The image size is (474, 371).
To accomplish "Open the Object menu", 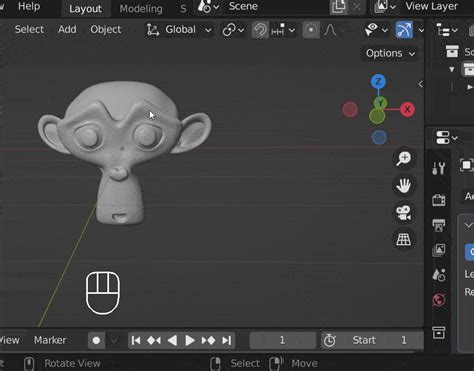I will (105, 29).
